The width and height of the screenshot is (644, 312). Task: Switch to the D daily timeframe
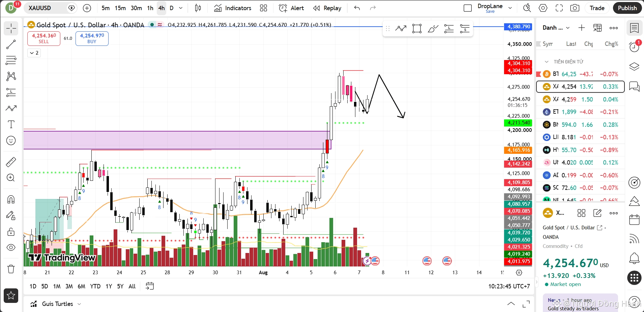tap(172, 8)
